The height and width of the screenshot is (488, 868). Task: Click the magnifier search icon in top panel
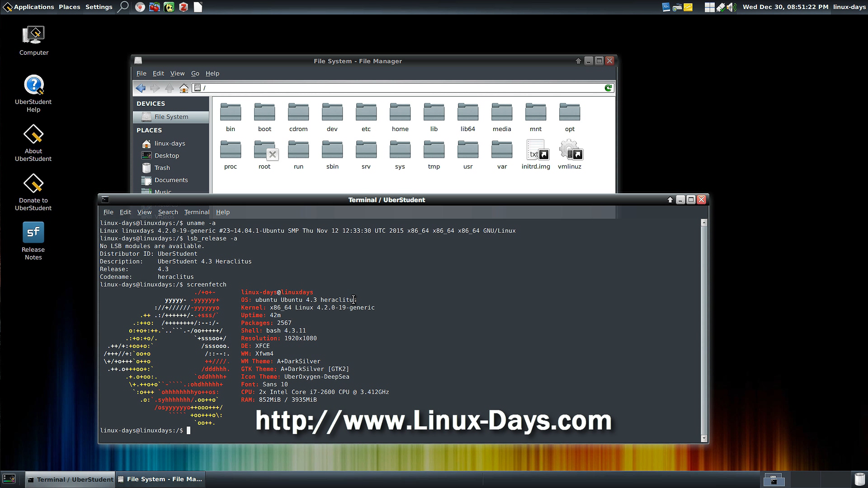click(x=123, y=7)
